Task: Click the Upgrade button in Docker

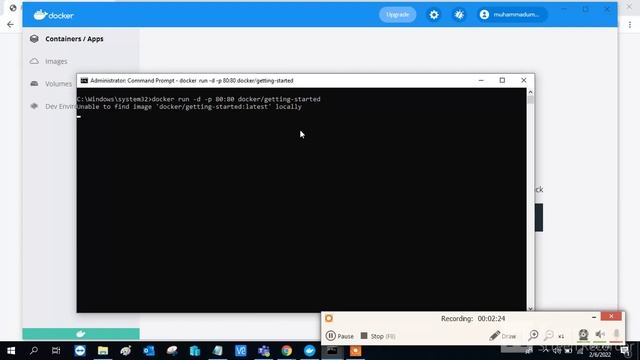Action: click(x=398, y=15)
